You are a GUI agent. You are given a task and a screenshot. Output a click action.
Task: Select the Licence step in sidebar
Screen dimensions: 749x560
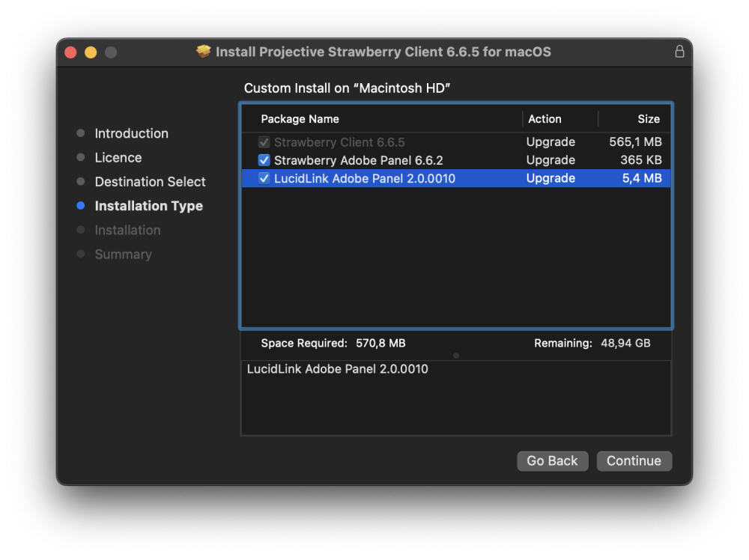pos(118,157)
